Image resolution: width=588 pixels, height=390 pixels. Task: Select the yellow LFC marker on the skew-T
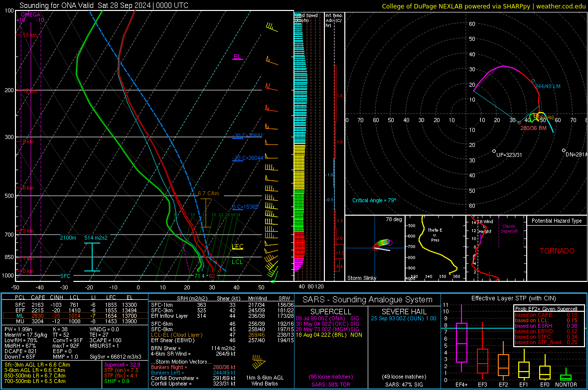(x=237, y=247)
